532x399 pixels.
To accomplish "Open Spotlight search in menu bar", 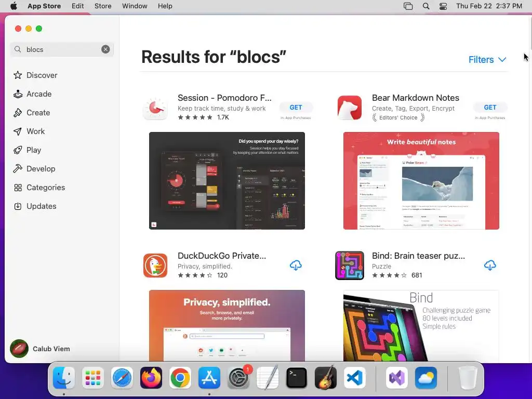I will [426, 6].
